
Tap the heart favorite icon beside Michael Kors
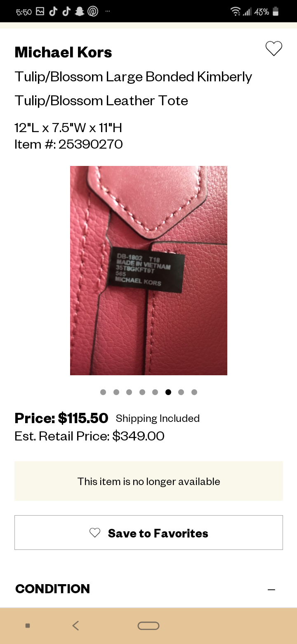273,49
